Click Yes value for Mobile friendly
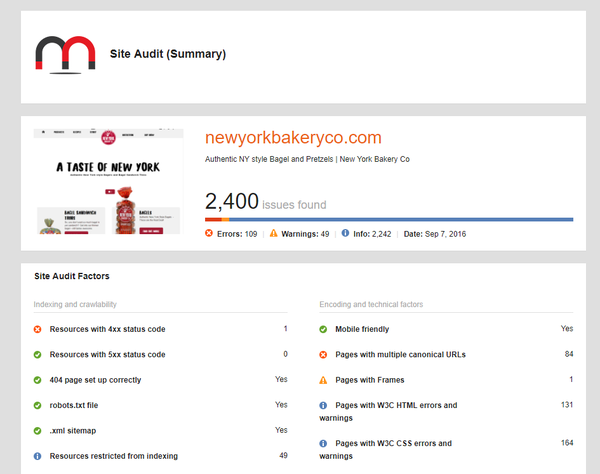The height and width of the screenshot is (474, 600). coord(567,328)
